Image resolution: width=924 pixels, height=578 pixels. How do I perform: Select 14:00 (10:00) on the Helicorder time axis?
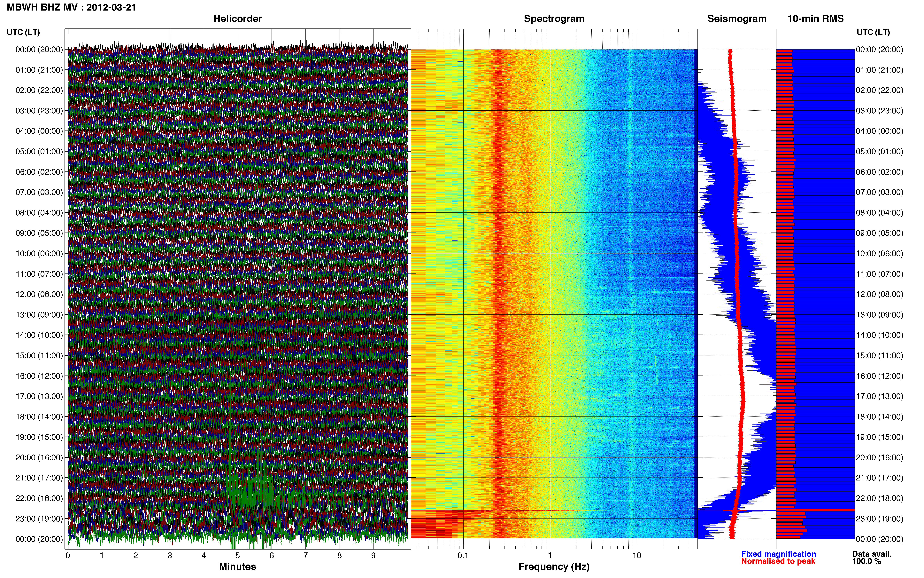tap(39, 335)
